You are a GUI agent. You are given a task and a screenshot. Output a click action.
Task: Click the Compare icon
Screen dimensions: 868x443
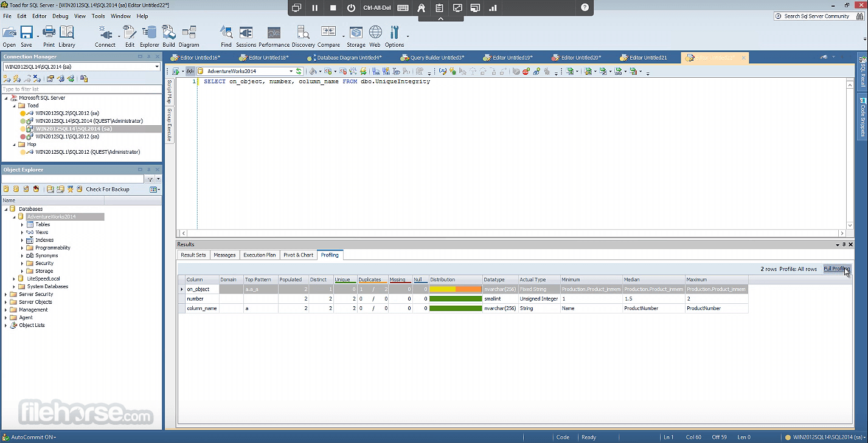pos(328,36)
